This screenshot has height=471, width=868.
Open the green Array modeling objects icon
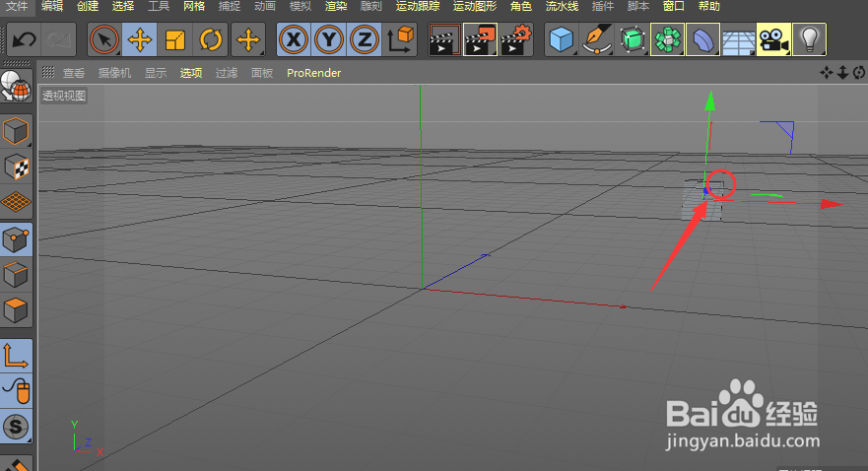point(668,39)
